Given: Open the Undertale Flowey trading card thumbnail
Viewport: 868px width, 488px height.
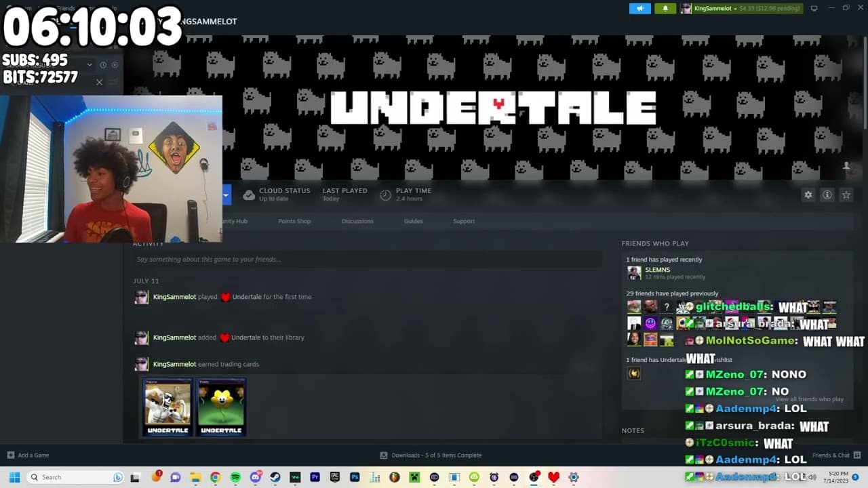Looking at the screenshot, I should [221, 407].
